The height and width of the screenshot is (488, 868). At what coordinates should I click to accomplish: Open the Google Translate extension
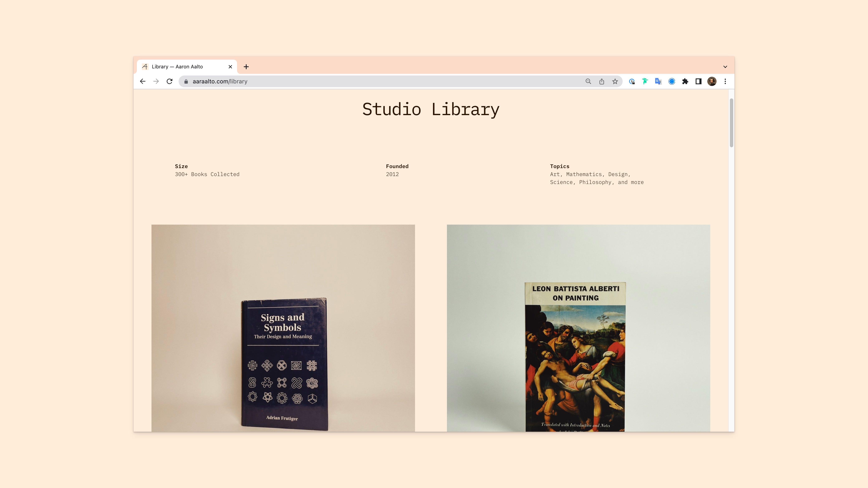coord(659,81)
